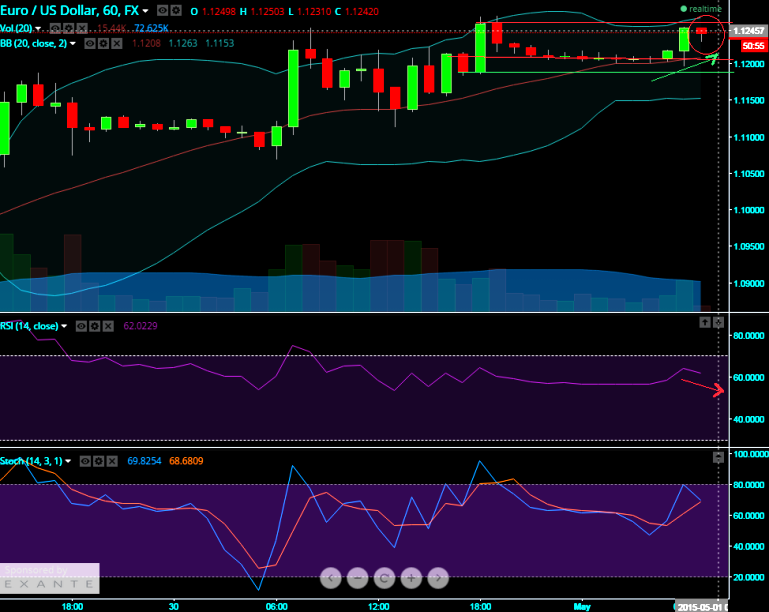
Task: Click the open price value 1.12498
Action: 219,11
